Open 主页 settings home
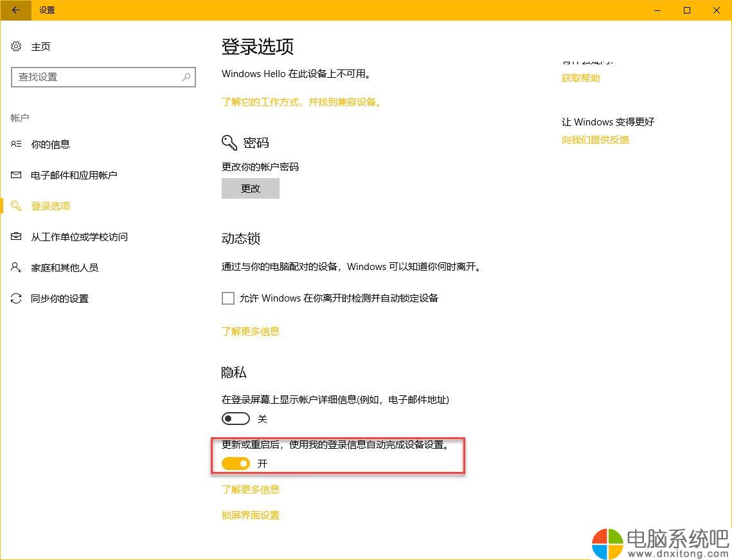Image resolution: width=732 pixels, height=560 pixels. (x=40, y=46)
